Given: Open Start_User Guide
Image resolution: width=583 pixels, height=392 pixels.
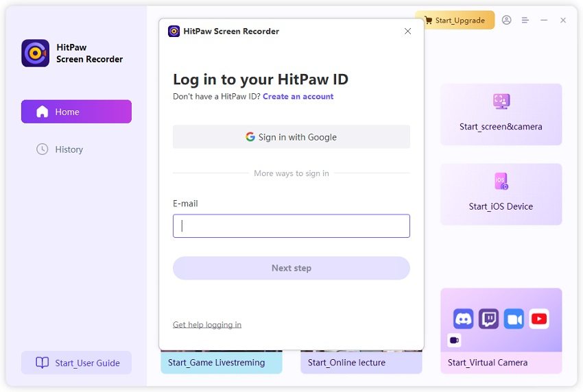Looking at the screenshot, I should [x=76, y=363].
